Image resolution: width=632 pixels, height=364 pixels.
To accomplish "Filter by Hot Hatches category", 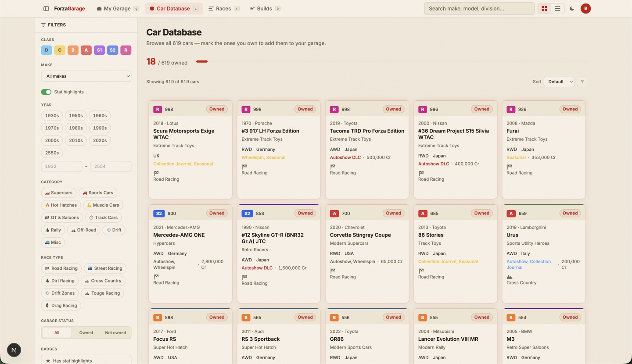I will coord(61,205).
